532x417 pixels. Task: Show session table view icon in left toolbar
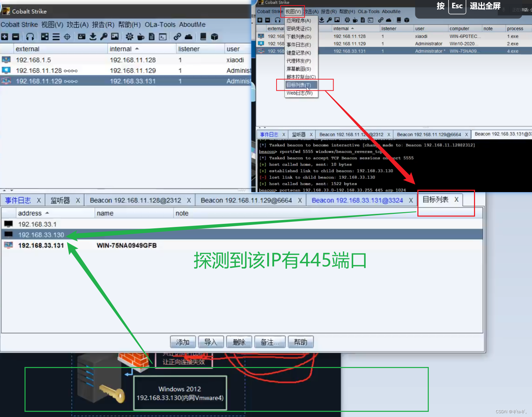(x=56, y=37)
